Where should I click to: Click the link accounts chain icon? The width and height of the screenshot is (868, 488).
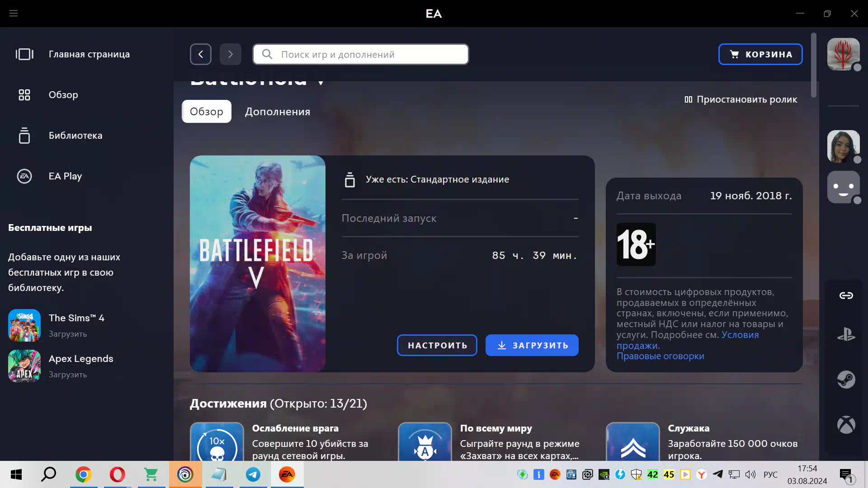click(x=846, y=296)
